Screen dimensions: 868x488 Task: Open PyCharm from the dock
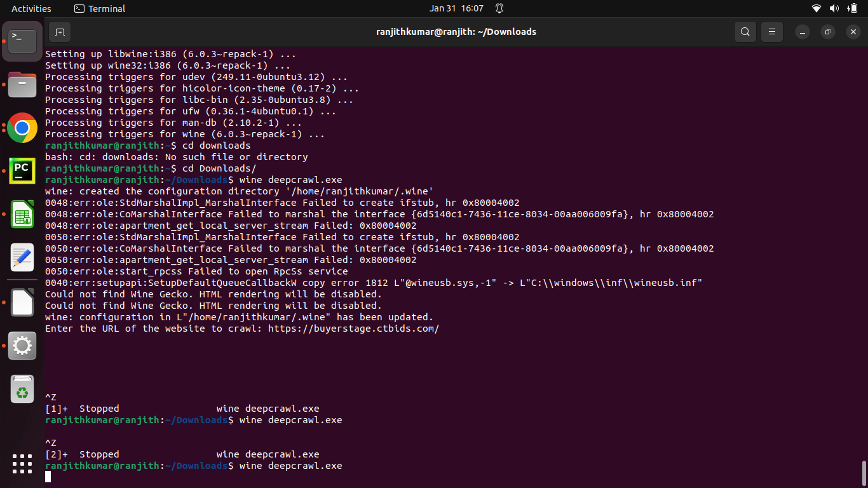(x=22, y=171)
